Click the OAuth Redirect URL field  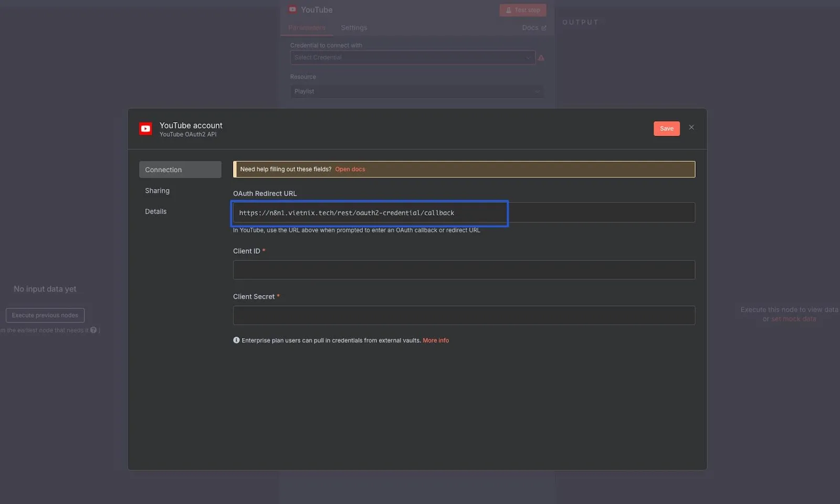pyautogui.click(x=464, y=213)
